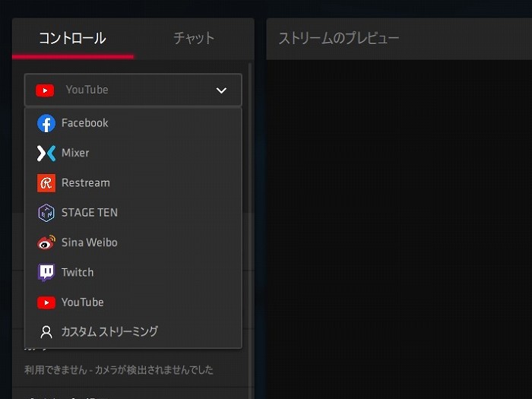Viewport: 532px width, 399px height.
Task: Click the control panel vertical scrollbar
Action: click(x=250, y=231)
